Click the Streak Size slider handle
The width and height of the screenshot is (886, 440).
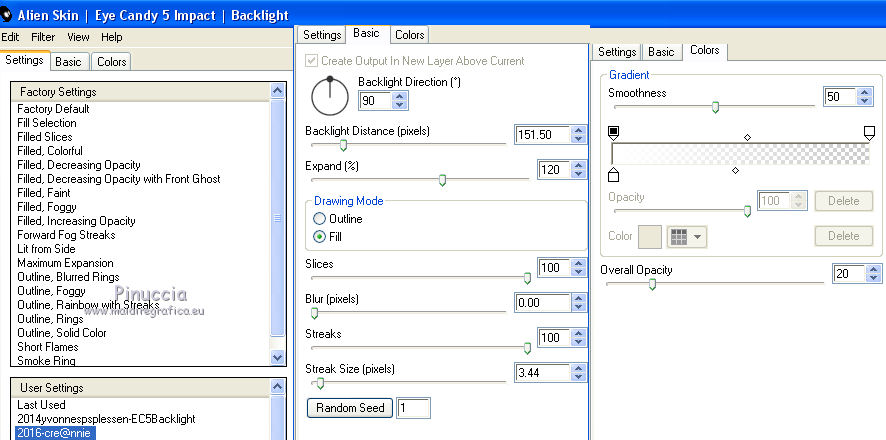(x=320, y=384)
